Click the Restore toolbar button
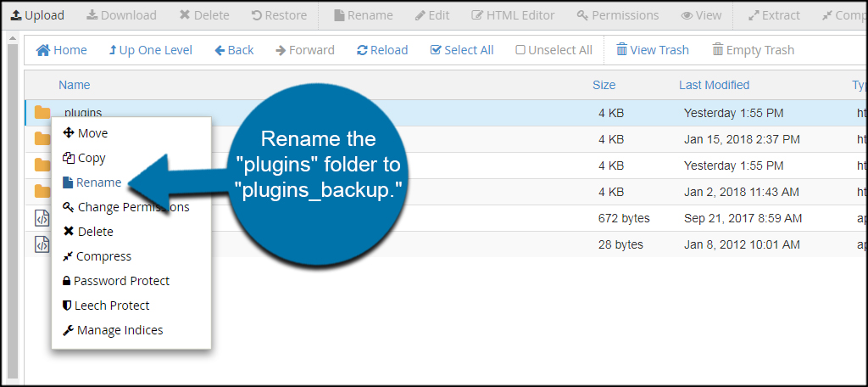The image size is (868, 387). point(279,15)
